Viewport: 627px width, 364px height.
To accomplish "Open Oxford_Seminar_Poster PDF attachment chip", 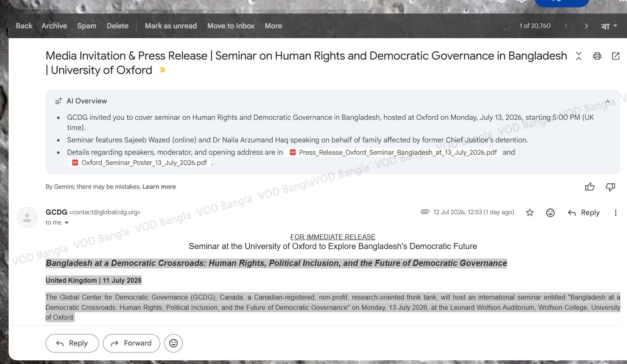I will (x=140, y=163).
